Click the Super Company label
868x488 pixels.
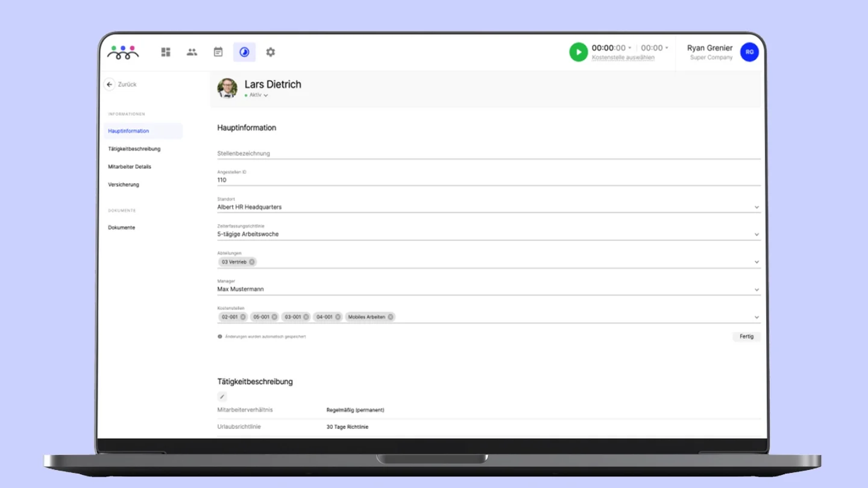tap(711, 58)
